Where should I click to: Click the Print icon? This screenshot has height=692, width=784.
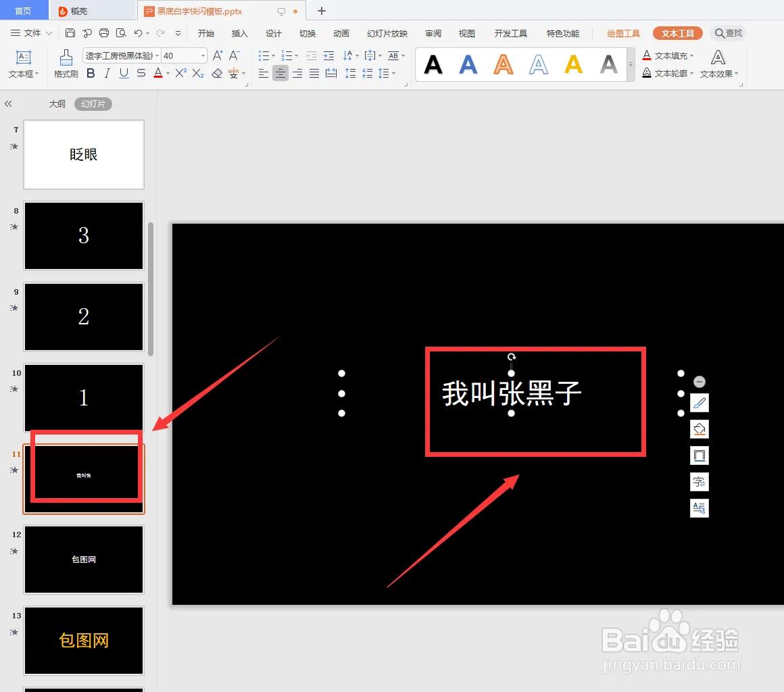104,33
